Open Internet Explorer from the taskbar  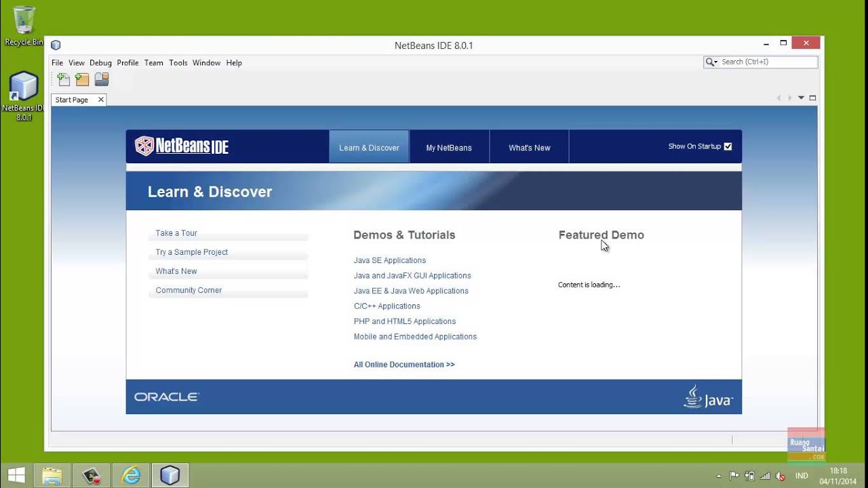(x=130, y=476)
